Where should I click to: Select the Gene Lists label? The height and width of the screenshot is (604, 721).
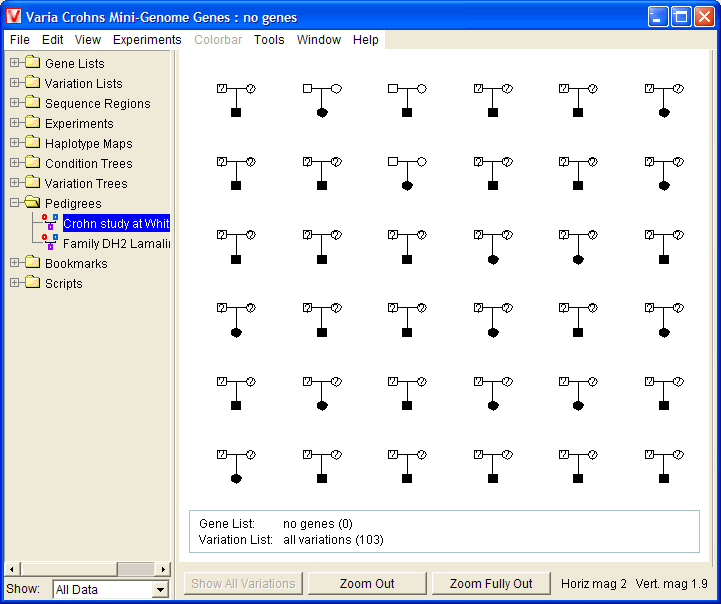click(74, 63)
